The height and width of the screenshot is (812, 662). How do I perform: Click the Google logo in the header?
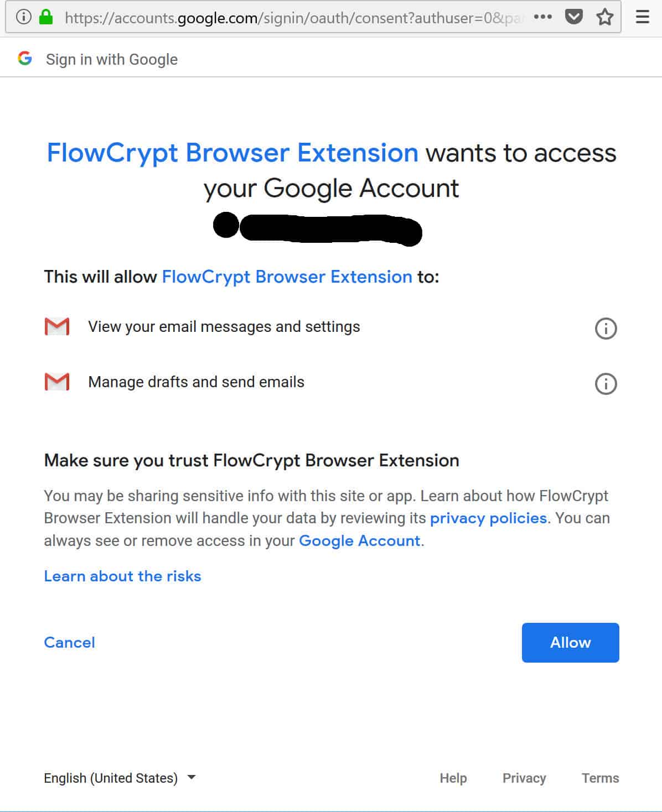pos(25,58)
